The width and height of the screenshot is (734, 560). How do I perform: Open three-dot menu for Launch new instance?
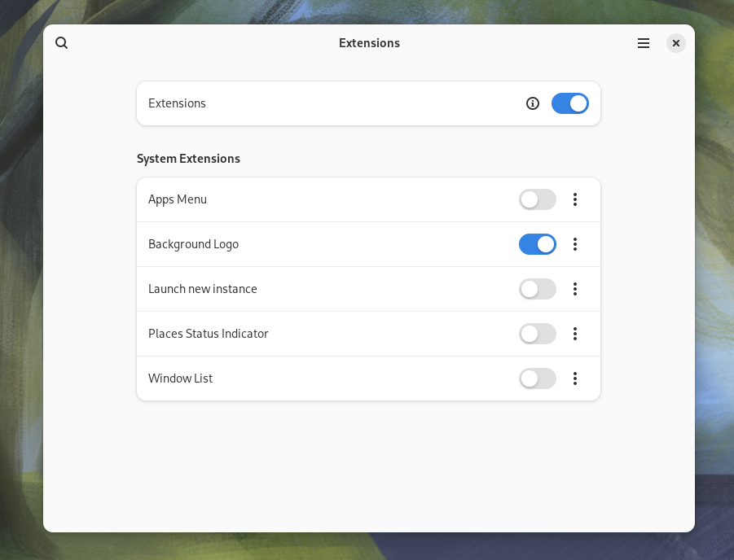(x=575, y=289)
